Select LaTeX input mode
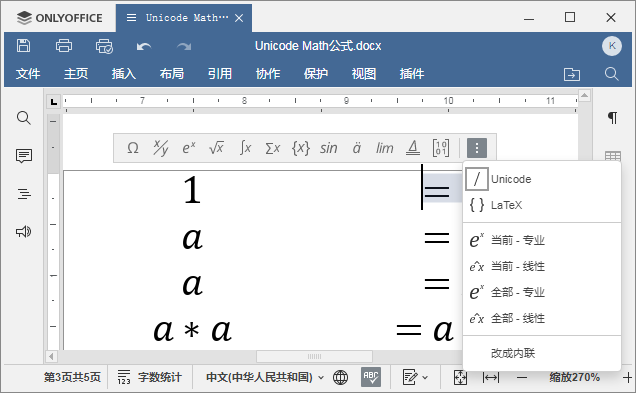Viewport: 636px width, 393px height. coord(542,205)
